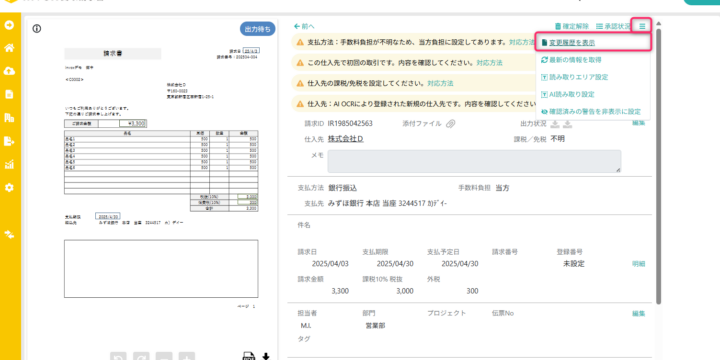Viewport: 720px width, 360px height.
Task: Click 確定解除 button
Action: pos(571,27)
